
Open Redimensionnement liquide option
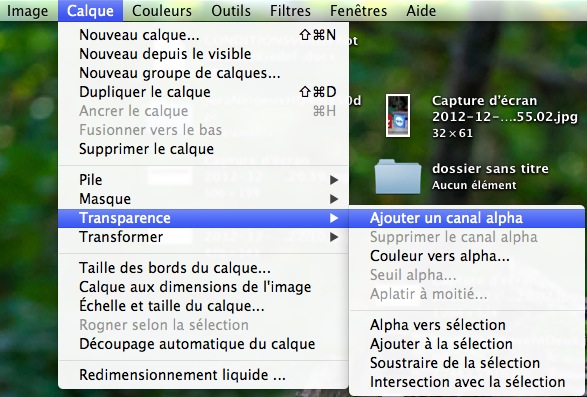[203, 375]
